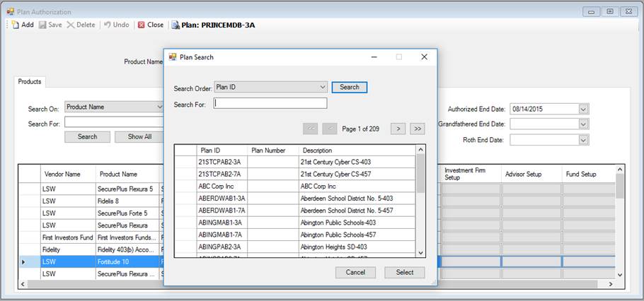
Task: Click the Advisor Setup column header
Action: [531, 175]
